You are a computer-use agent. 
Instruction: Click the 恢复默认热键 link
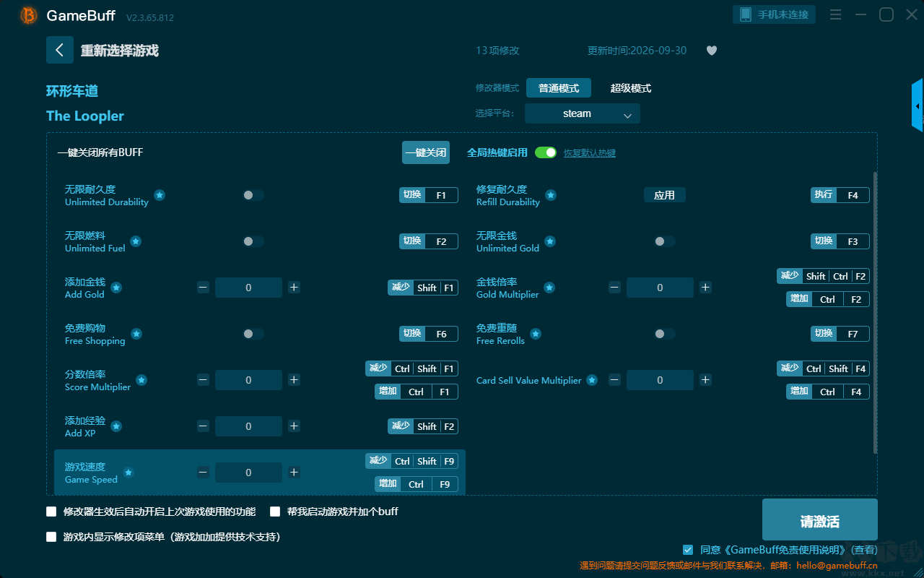pos(590,153)
